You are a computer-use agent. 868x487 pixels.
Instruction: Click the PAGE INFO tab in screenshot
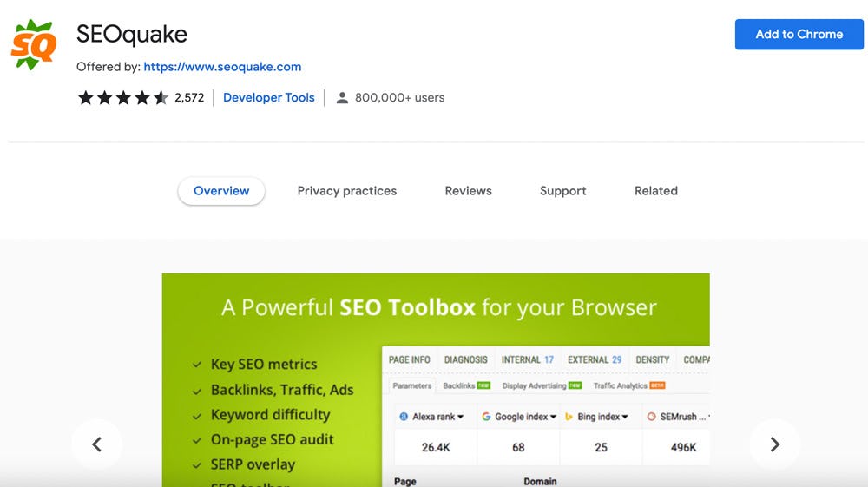tap(409, 359)
